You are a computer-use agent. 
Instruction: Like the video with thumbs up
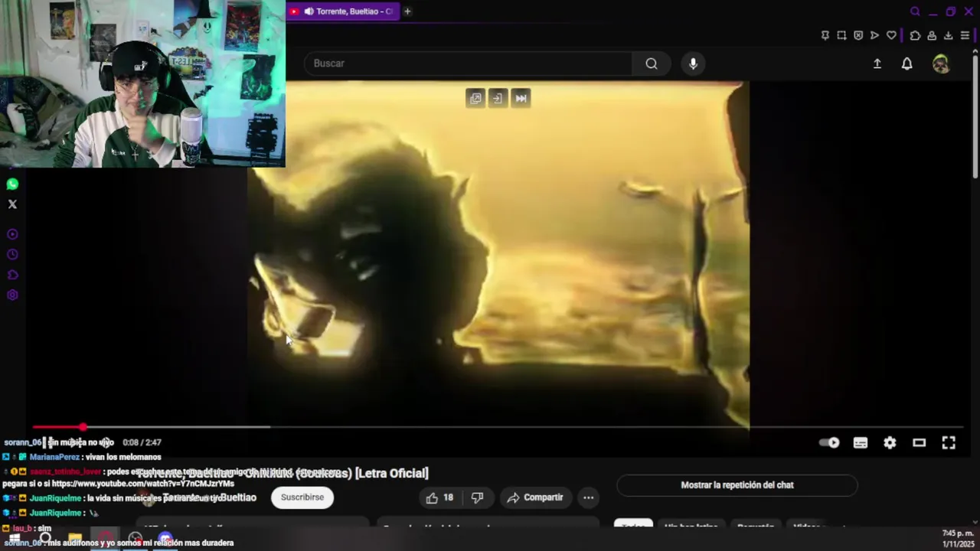coord(439,497)
